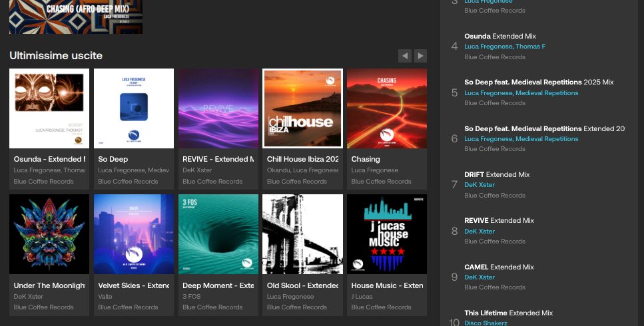Open artist DeK Xster under Under The Moonlight

[x=28, y=297]
